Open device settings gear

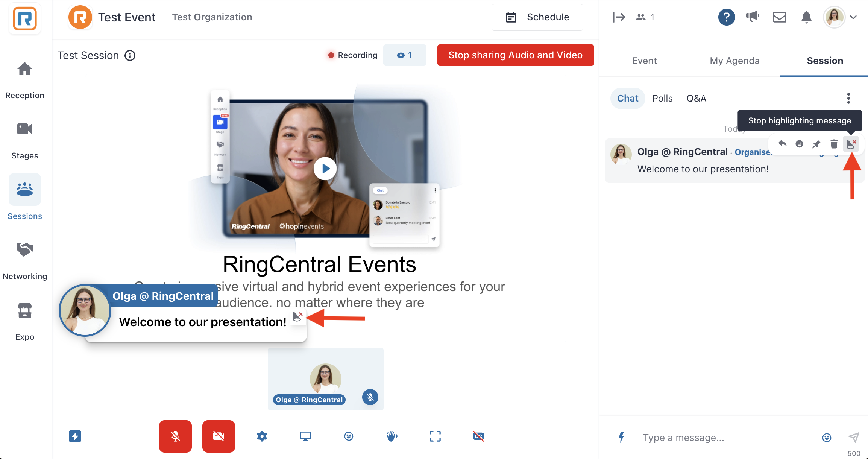click(262, 436)
